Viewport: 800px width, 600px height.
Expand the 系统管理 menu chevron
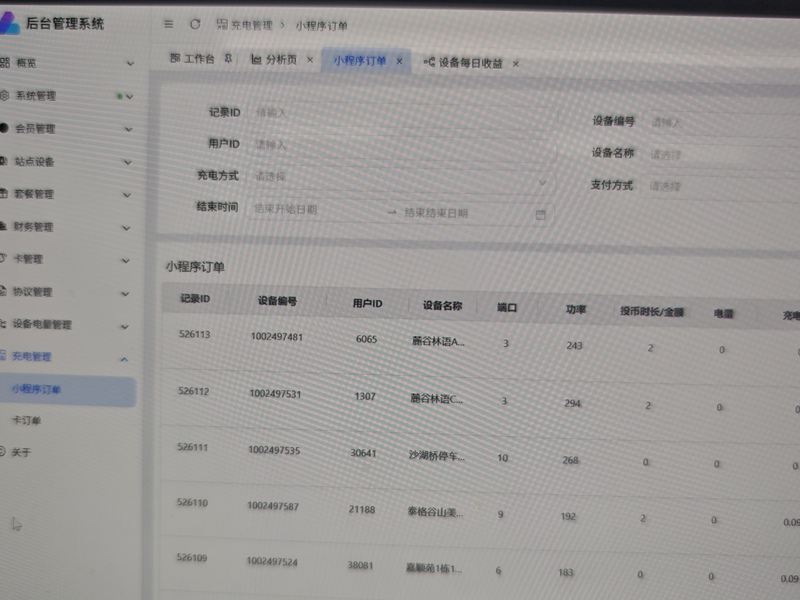pyautogui.click(x=130, y=96)
